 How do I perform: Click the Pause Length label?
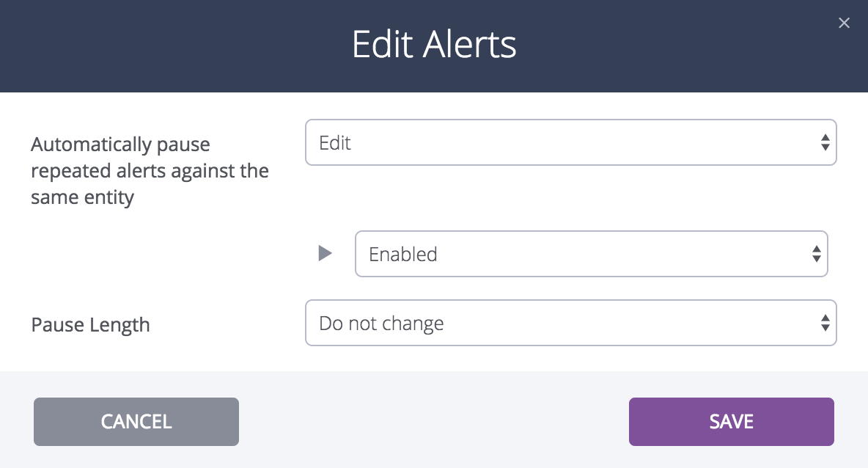(90, 324)
